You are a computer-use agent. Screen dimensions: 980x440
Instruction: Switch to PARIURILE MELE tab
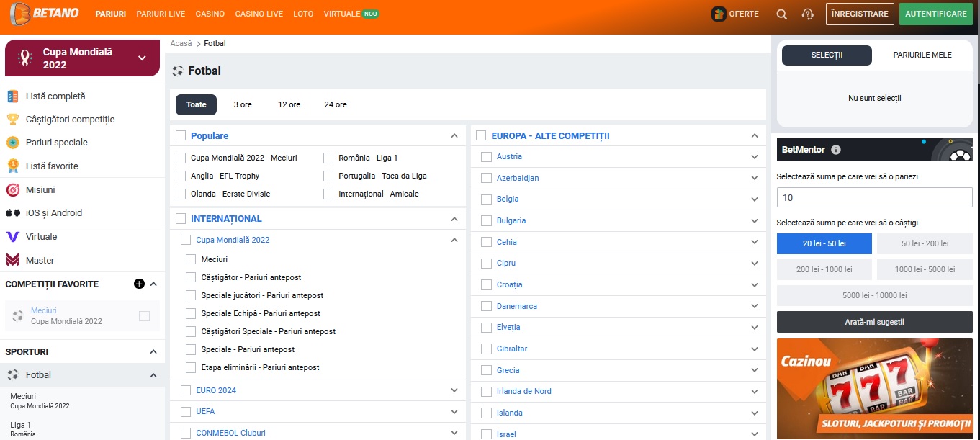[x=922, y=55]
